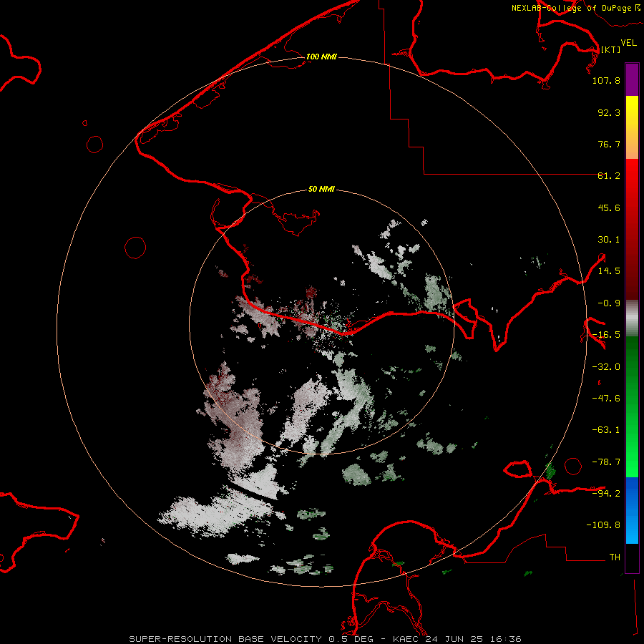Select the 45.6 scale value
This screenshot has height=644, width=644.
609,208
